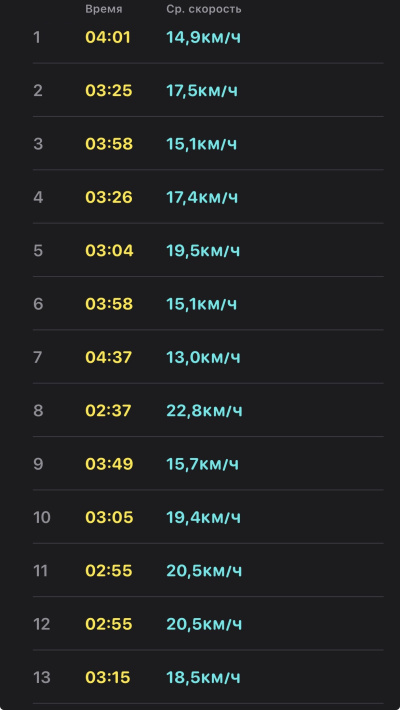Screen dimensions: 400x710
Task: Click time 03:15 in row 13
Action: (x=108, y=678)
